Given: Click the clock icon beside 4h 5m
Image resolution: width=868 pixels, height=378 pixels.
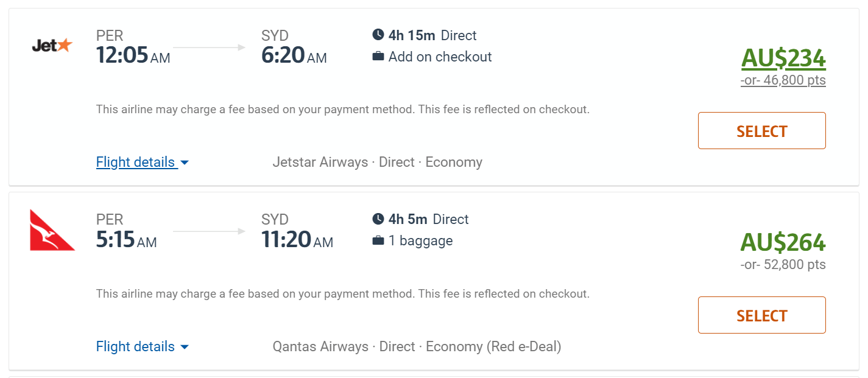Looking at the screenshot, I should coord(378,219).
